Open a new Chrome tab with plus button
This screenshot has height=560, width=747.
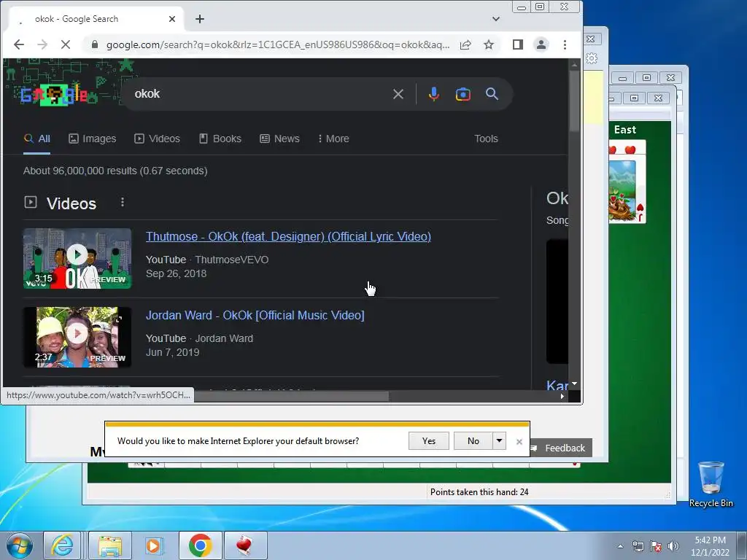tap(200, 19)
